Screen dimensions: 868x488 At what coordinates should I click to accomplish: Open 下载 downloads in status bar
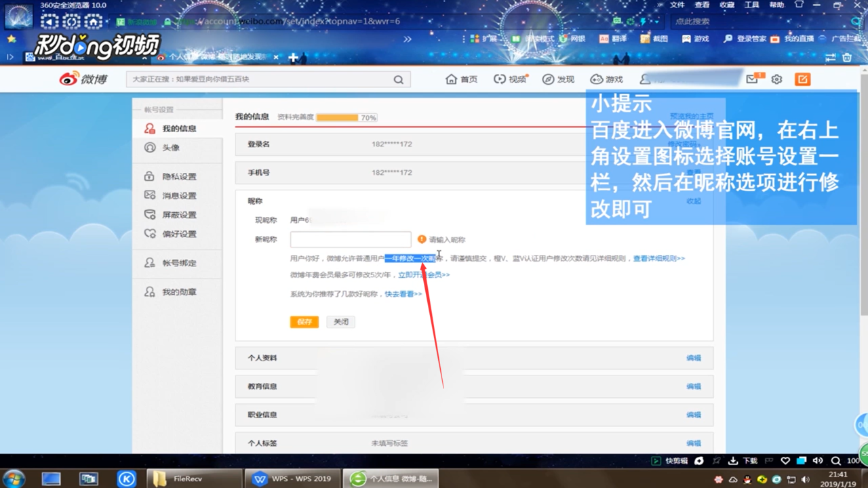click(743, 461)
